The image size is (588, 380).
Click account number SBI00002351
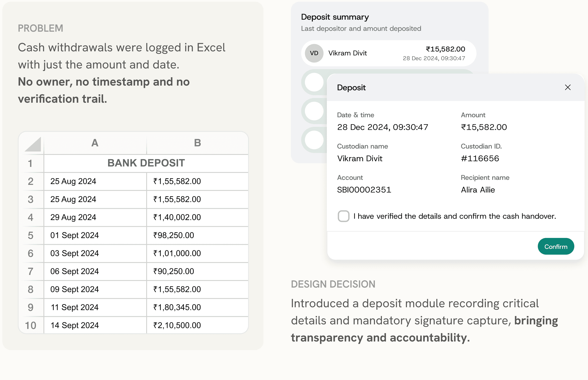[x=364, y=190]
